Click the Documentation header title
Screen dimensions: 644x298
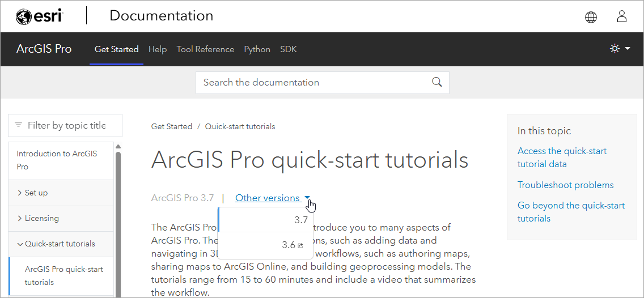[x=162, y=16]
